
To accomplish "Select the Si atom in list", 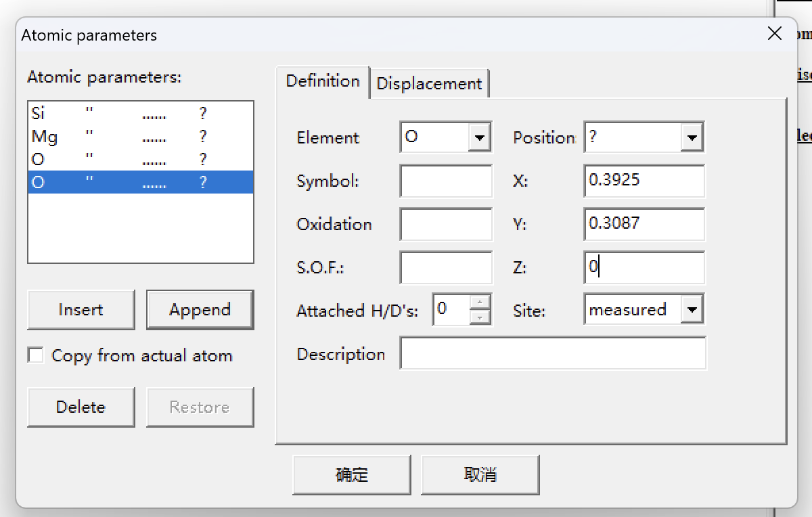I will point(140,114).
